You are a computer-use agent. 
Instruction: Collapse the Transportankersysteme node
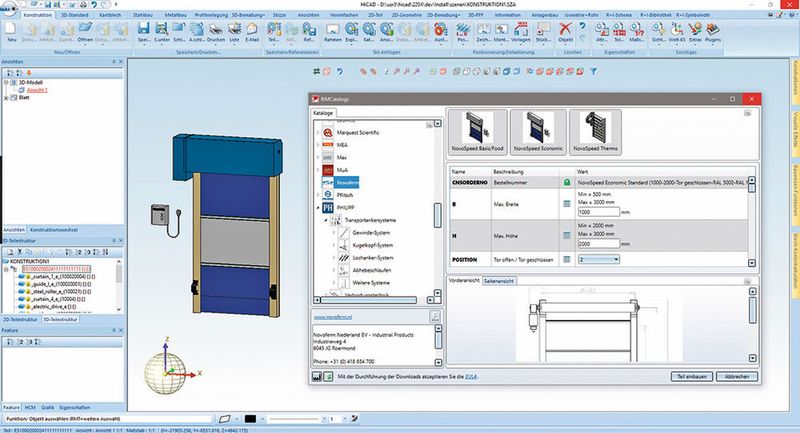tap(326, 220)
